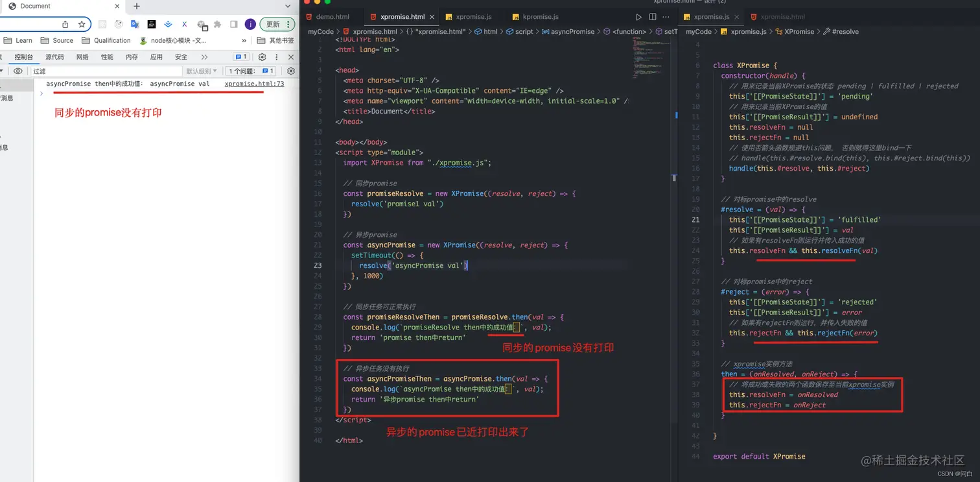This screenshot has height=482, width=980.
Task: Click line number 21 in right editor
Action: coord(695,219)
